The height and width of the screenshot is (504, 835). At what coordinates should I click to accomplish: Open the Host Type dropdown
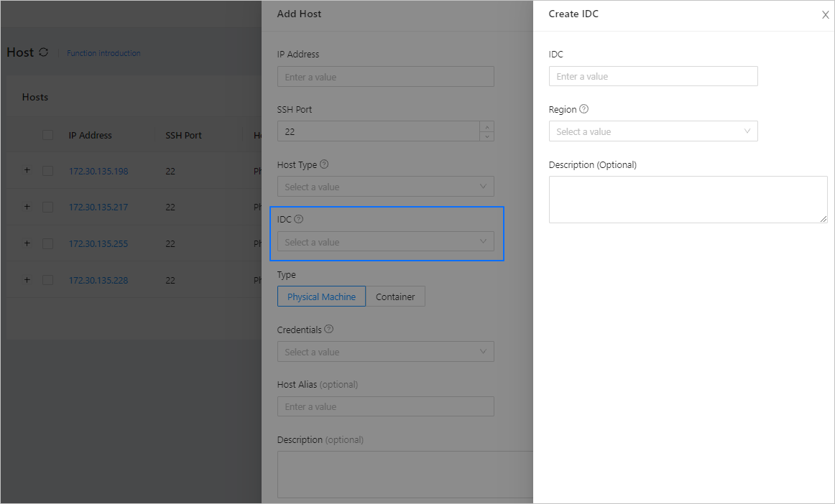[x=386, y=187]
